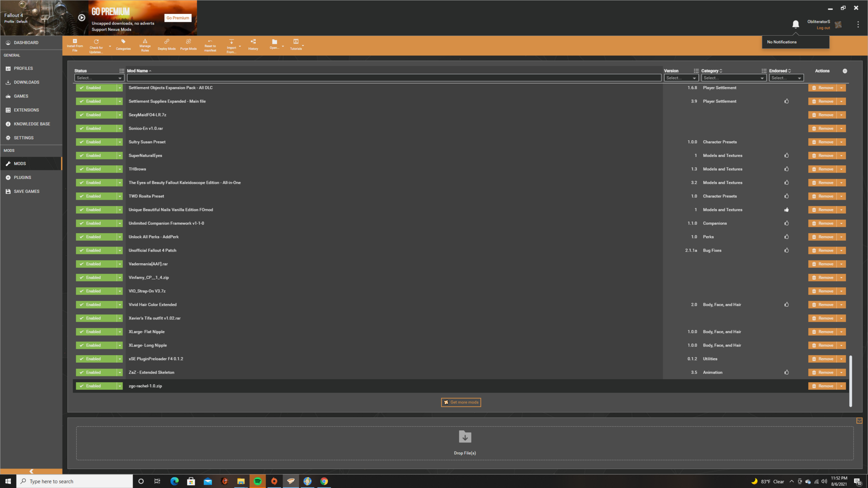Click the play button on game banner
Image resolution: width=868 pixels, height=488 pixels.
[81, 18]
